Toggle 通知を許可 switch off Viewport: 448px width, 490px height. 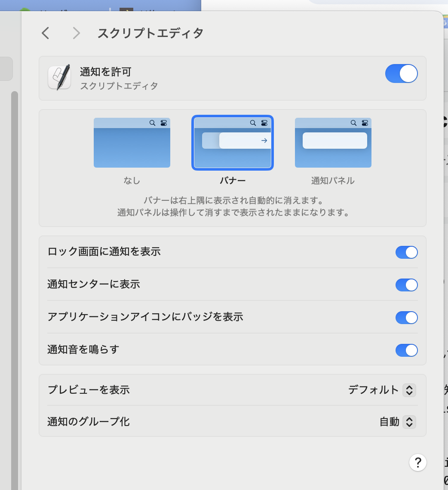tap(402, 74)
